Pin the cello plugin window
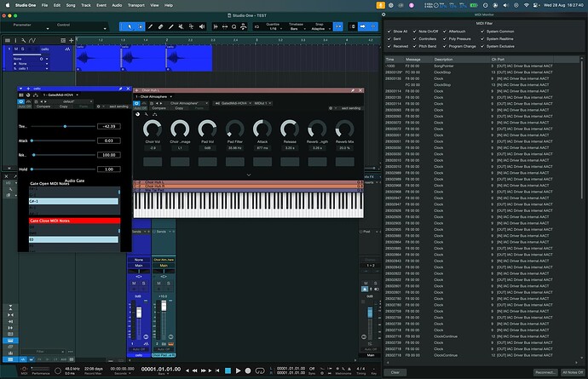588x379 pixels. point(120,89)
